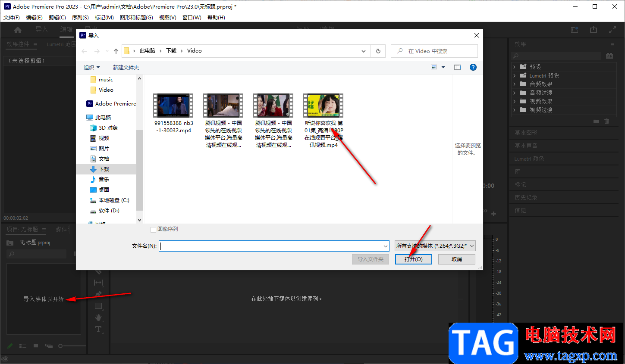Viewport: 625px width, 364px height.
Task: Open view options dropdown arrow in dialog
Action: (x=443, y=67)
